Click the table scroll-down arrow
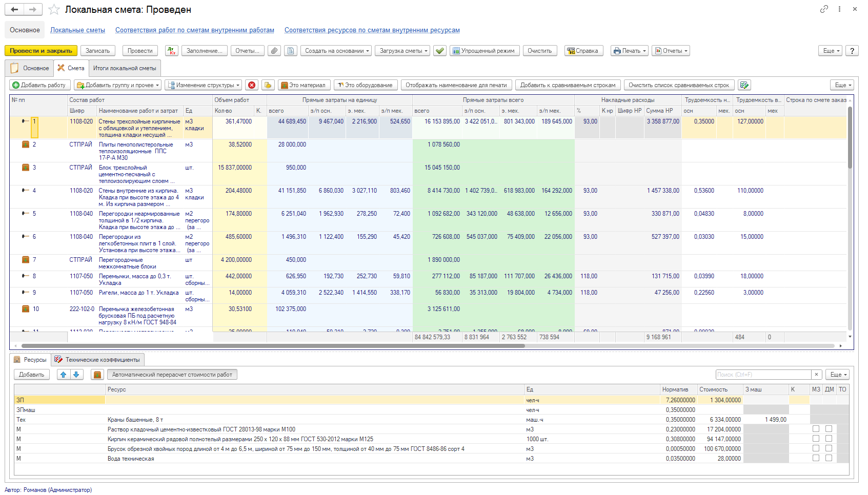Image resolution: width=868 pixels, height=495 pixels. [850, 337]
